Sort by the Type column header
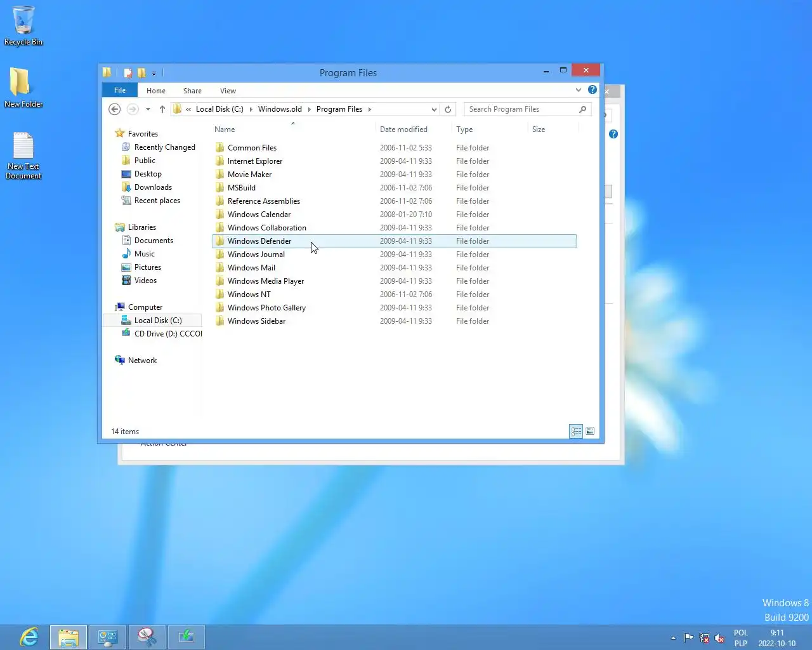 click(490, 129)
